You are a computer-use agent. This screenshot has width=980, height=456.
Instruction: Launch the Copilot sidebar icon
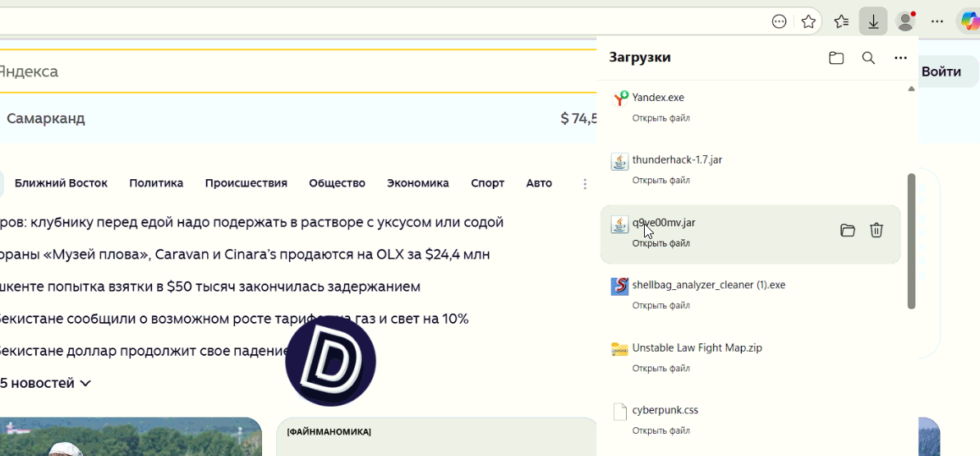969,22
